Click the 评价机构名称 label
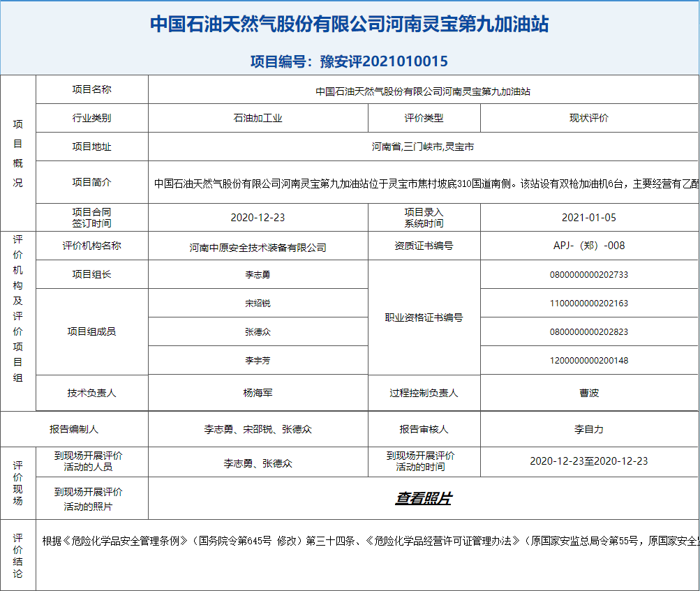Image resolution: width=700 pixels, height=591 pixels. [x=92, y=246]
